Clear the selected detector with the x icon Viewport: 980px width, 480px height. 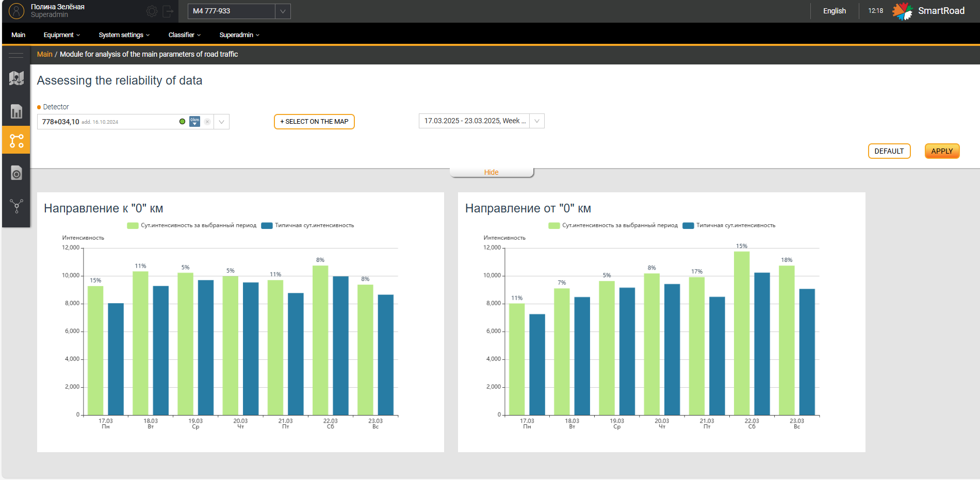coord(207,122)
